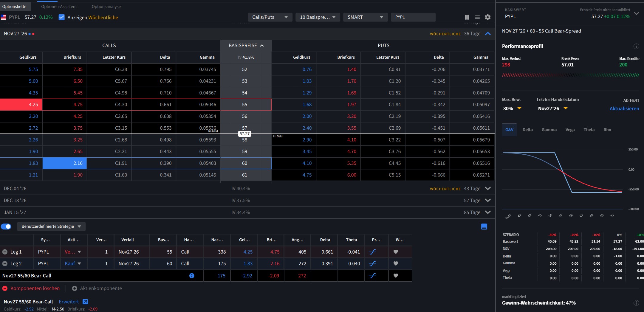Open the Erweitert pop-out arrow icon
This screenshot has width=644, height=312.
point(85,302)
